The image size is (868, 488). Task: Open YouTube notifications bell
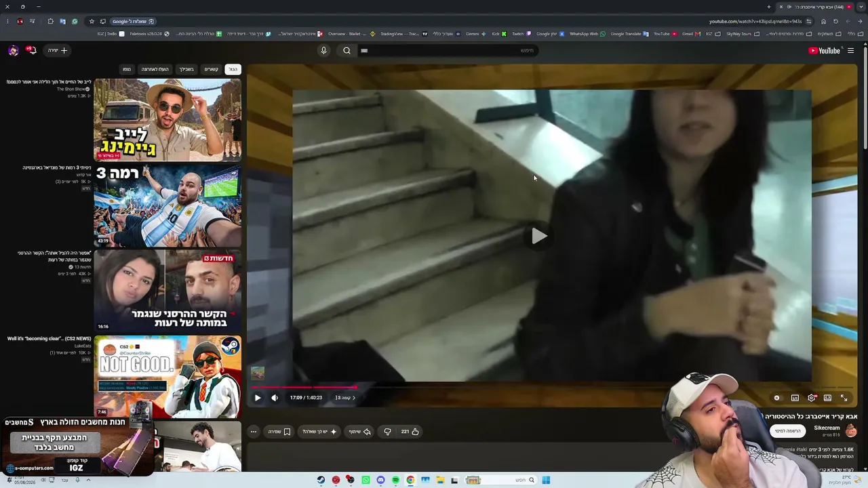[x=31, y=51]
